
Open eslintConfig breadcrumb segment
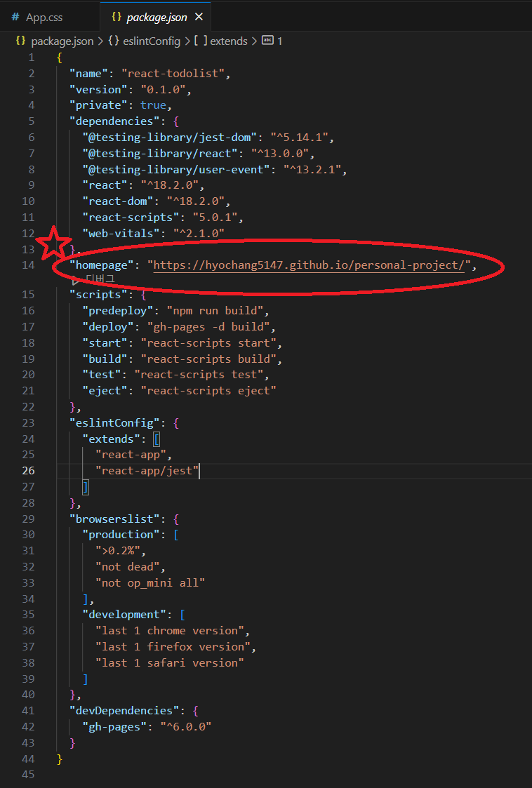(x=152, y=41)
